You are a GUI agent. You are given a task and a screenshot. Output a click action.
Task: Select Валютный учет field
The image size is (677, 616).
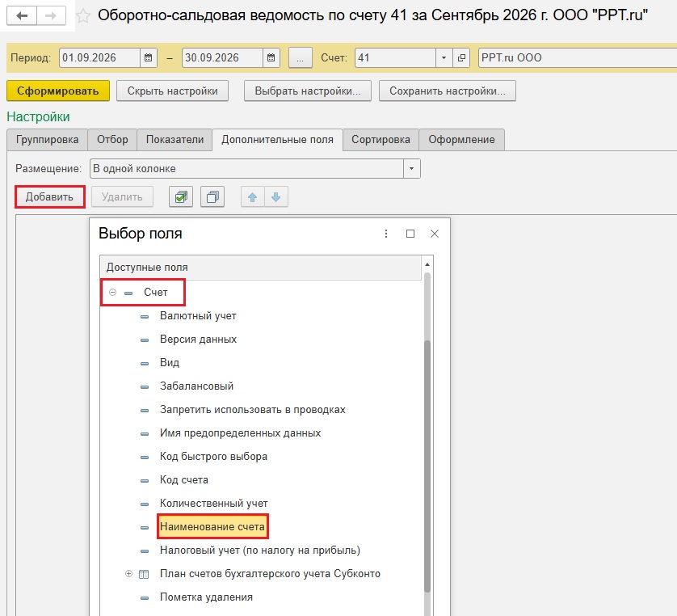point(198,316)
